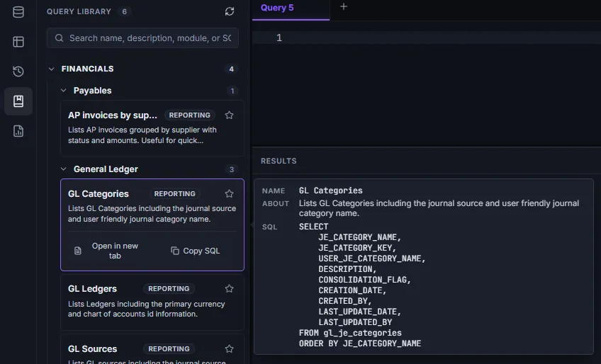The width and height of the screenshot is (601, 364).
Task: Click 'ORDER BY JE_CATEGORY_NAME' line
Action: (x=360, y=343)
